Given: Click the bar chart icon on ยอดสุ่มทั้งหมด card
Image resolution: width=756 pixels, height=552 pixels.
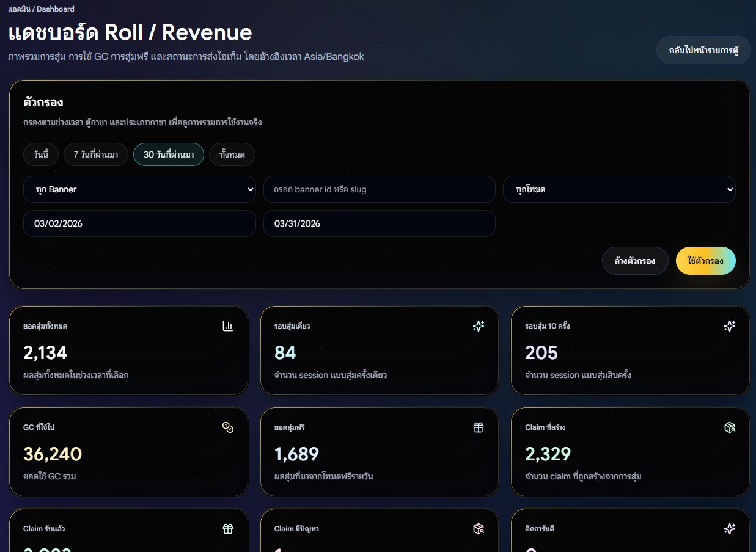Looking at the screenshot, I should pyautogui.click(x=228, y=326).
